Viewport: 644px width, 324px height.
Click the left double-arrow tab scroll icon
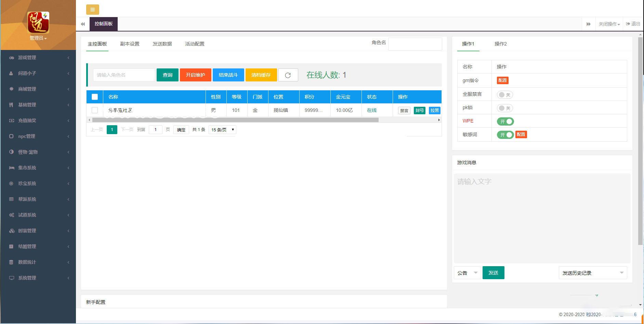point(83,24)
